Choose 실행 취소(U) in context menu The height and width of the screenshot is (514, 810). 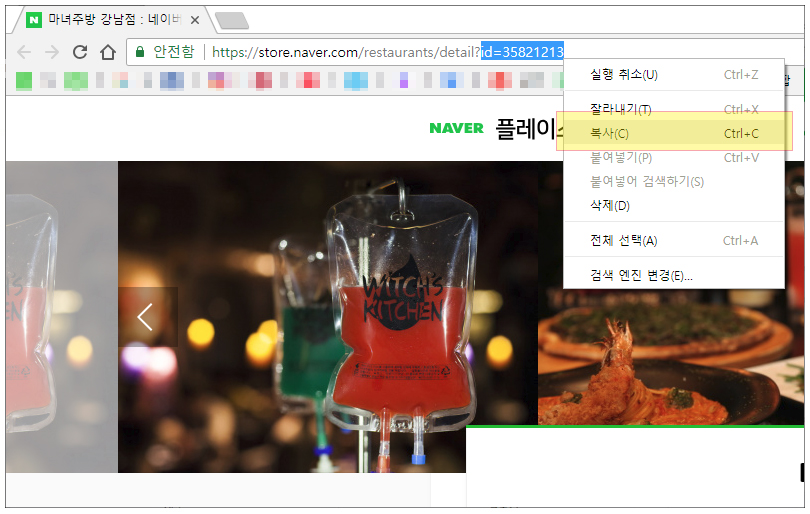point(674,75)
